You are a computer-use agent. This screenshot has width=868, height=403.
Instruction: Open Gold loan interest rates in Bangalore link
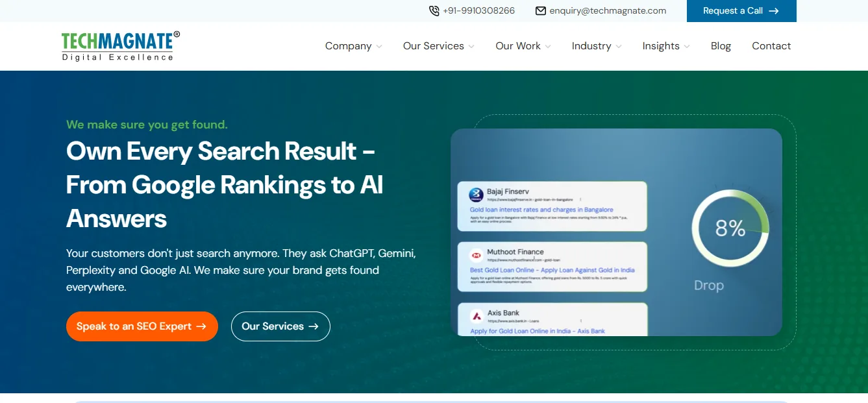[541, 210]
